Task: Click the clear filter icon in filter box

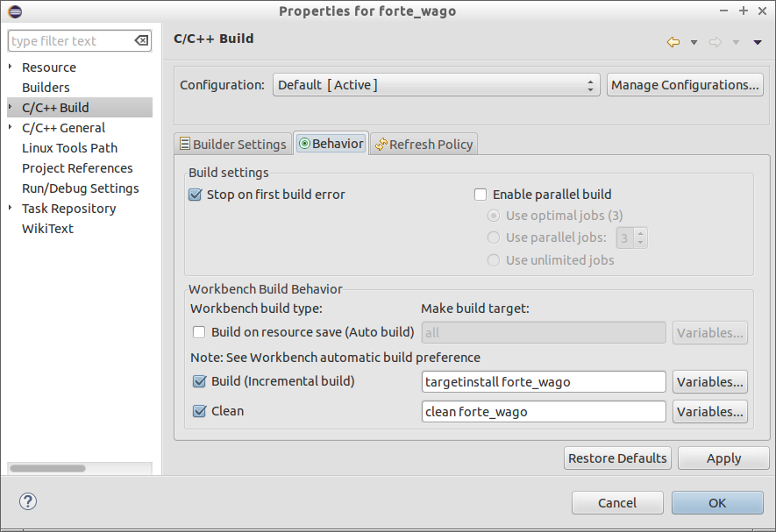Action: (141, 40)
